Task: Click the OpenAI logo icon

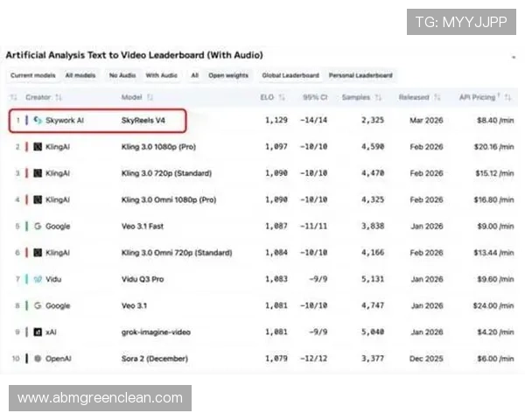Action: [37, 359]
